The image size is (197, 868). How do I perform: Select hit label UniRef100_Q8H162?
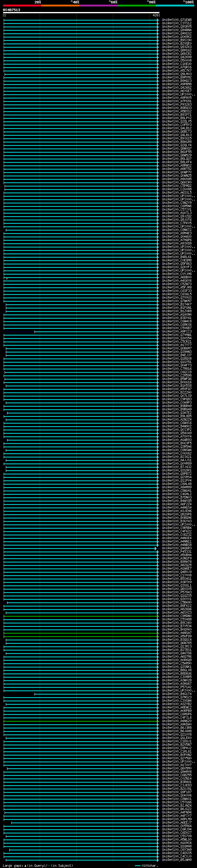click(176, 50)
